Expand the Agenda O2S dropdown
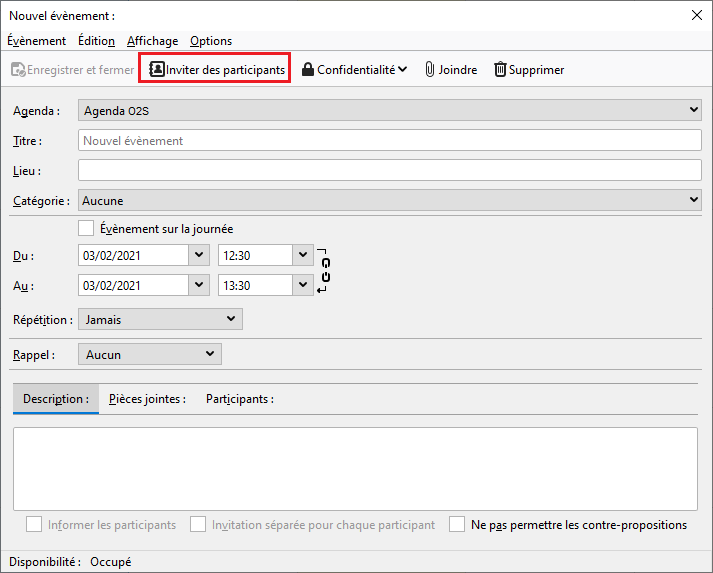Screen dimensions: 713x573 coord(694,110)
